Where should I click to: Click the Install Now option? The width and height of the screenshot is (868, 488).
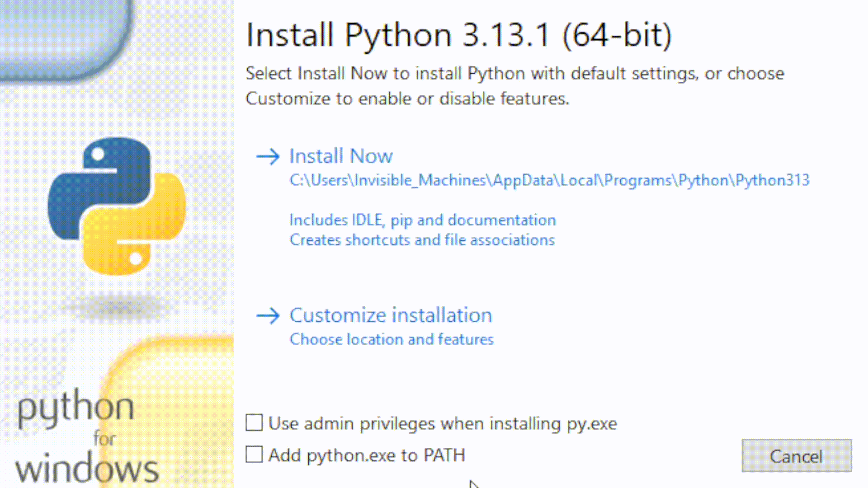click(341, 156)
